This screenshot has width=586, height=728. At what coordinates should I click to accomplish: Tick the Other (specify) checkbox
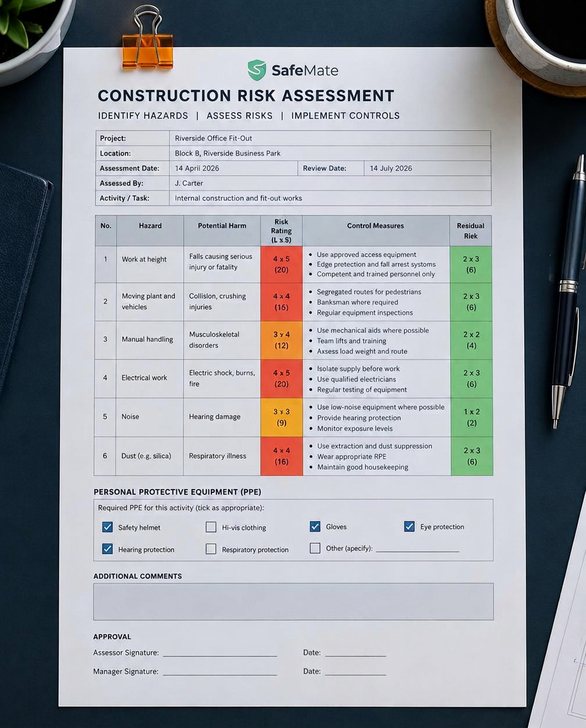point(315,548)
